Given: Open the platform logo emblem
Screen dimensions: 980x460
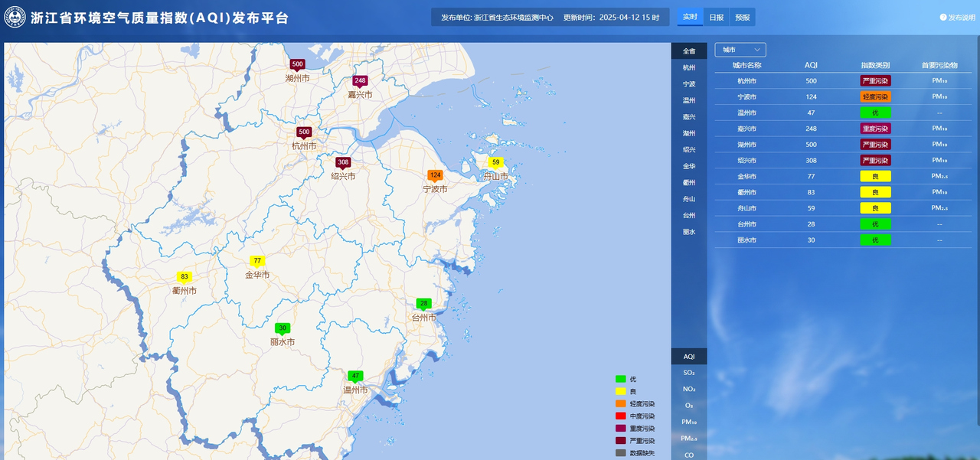Looking at the screenshot, I should (15, 17).
